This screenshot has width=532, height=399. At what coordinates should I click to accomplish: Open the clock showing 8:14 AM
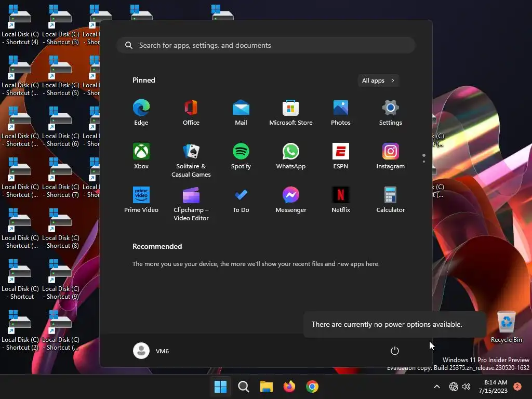pos(493,387)
